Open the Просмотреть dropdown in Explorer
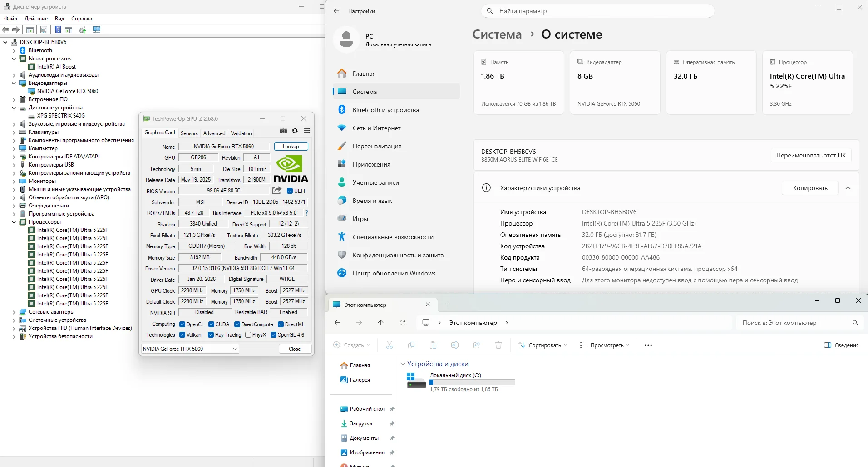The width and height of the screenshot is (868, 467). pyautogui.click(x=605, y=345)
